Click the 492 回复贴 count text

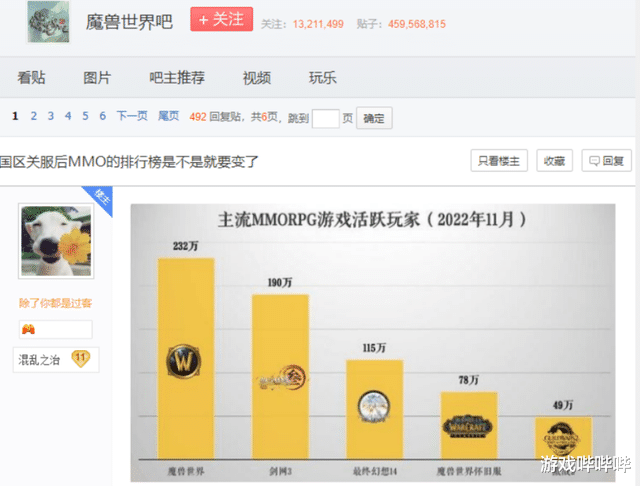click(215, 117)
